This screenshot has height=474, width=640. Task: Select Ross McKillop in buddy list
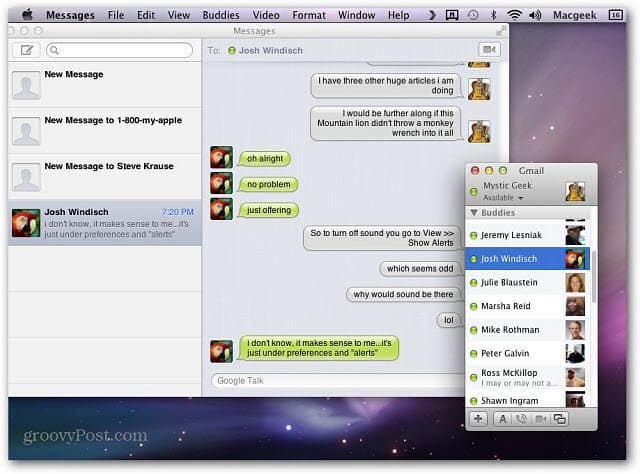(x=527, y=378)
